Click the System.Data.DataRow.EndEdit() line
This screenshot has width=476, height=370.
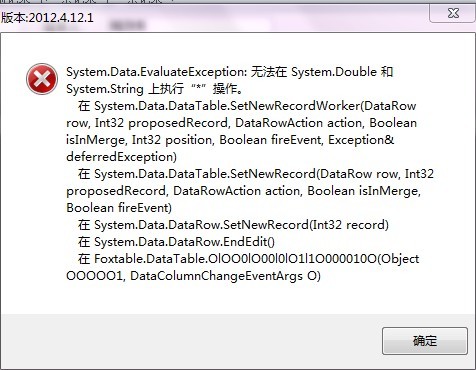pos(176,242)
